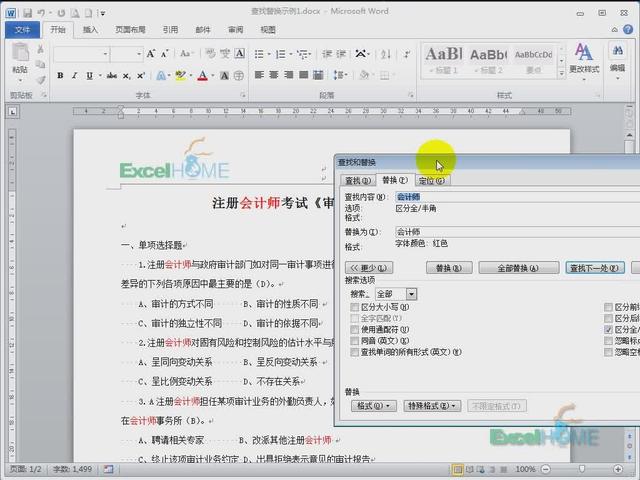Enable 区分大小写 match case checkbox
The width and height of the screenshot is (640, 480).
[x=355, y=307]
